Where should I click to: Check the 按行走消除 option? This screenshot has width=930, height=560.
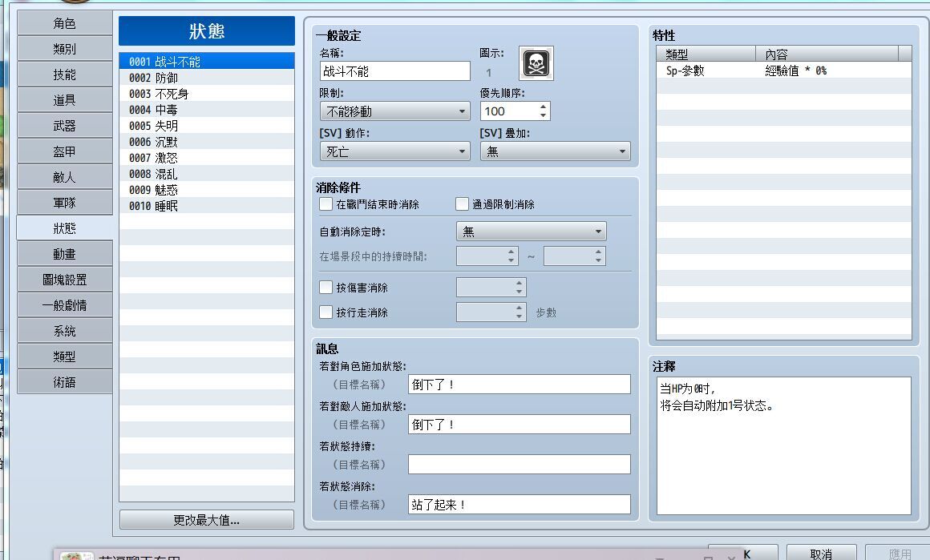click(325, 312)
